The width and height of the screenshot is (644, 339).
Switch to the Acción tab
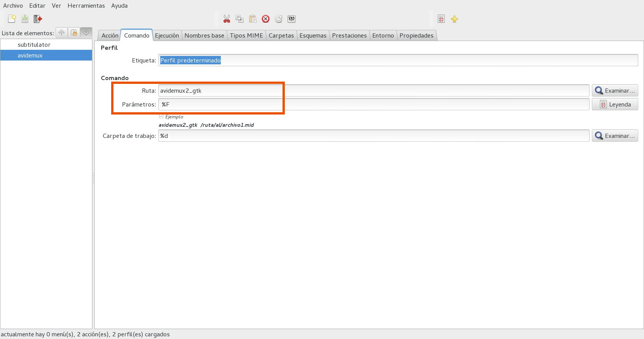tap(110, 35)
